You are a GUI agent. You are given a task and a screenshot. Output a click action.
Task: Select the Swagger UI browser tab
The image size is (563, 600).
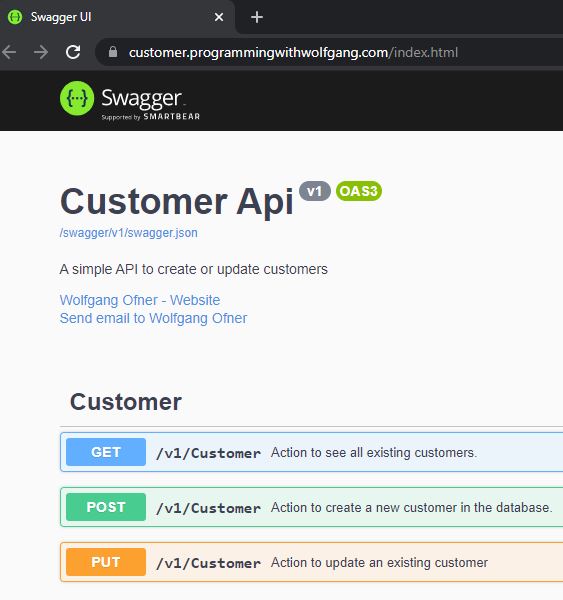pyautogui.click(x=117, y=17)
